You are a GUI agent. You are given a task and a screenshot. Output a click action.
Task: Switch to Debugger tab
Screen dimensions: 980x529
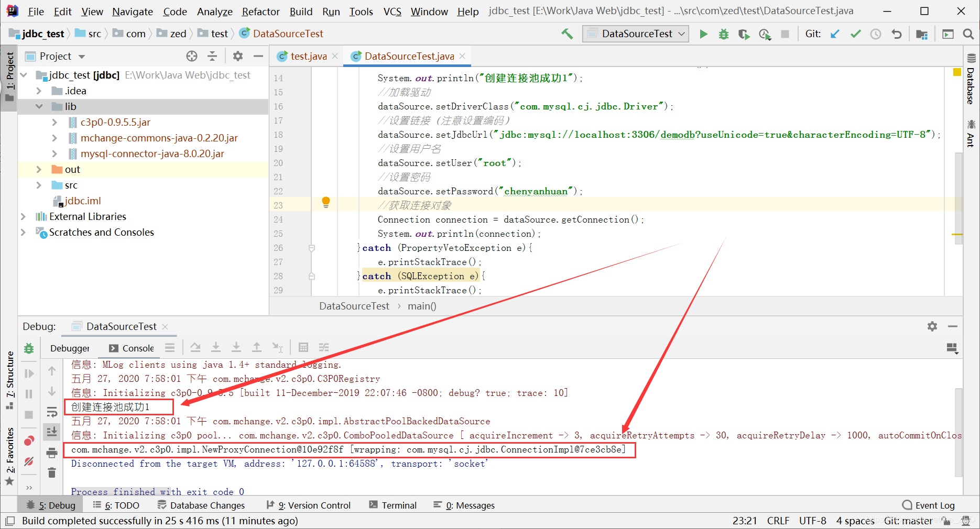[70, 348]
